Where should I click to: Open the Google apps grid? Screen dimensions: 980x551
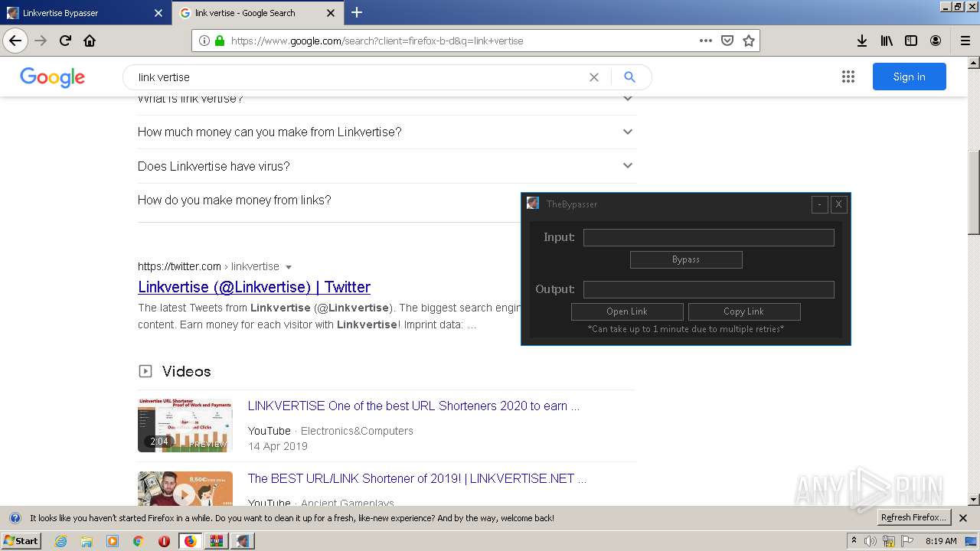click(848, 77)
